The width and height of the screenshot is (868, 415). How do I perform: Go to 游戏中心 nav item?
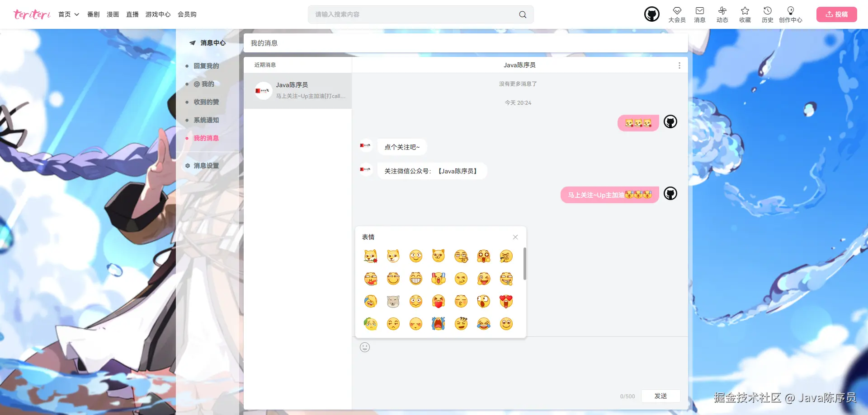(158, 14)
